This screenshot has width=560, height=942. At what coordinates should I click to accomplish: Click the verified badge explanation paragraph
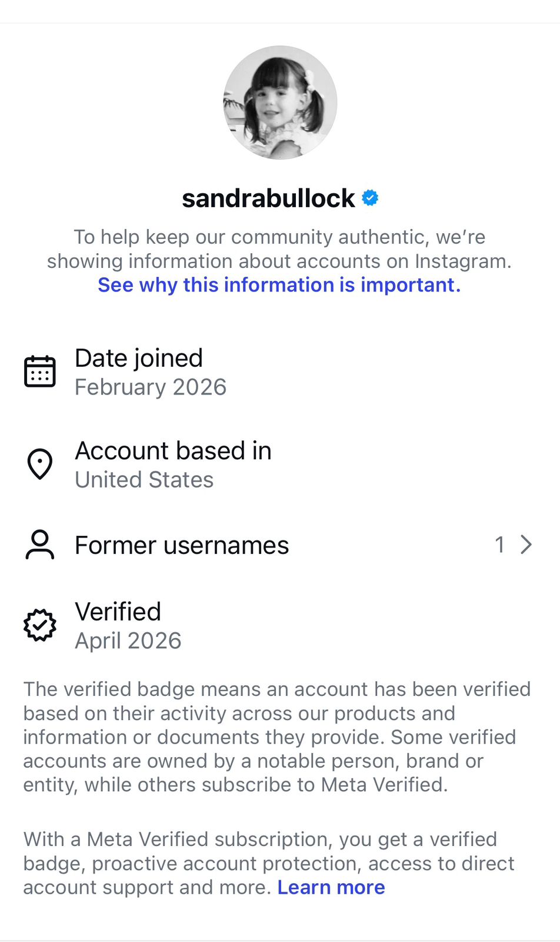point(276,737)
